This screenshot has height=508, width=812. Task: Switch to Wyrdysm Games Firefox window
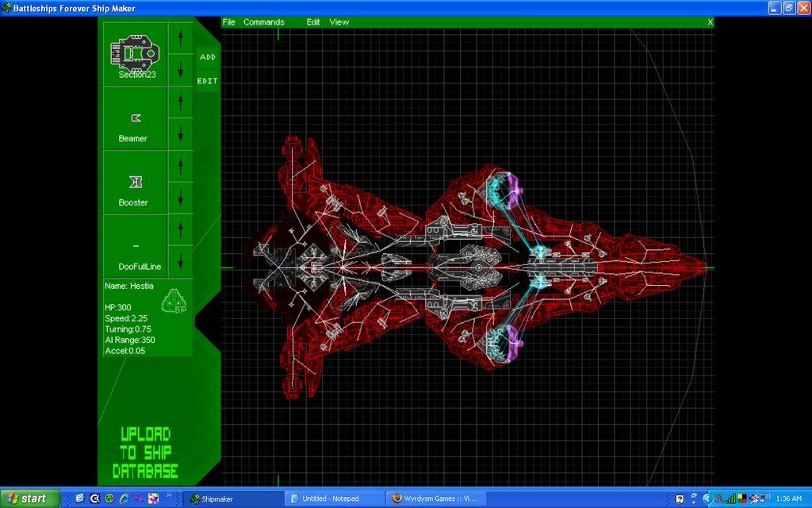tap(435, 498)
